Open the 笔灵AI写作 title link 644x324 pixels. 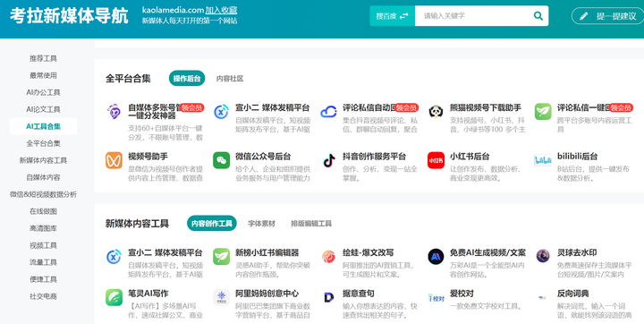tap(148, 294)
